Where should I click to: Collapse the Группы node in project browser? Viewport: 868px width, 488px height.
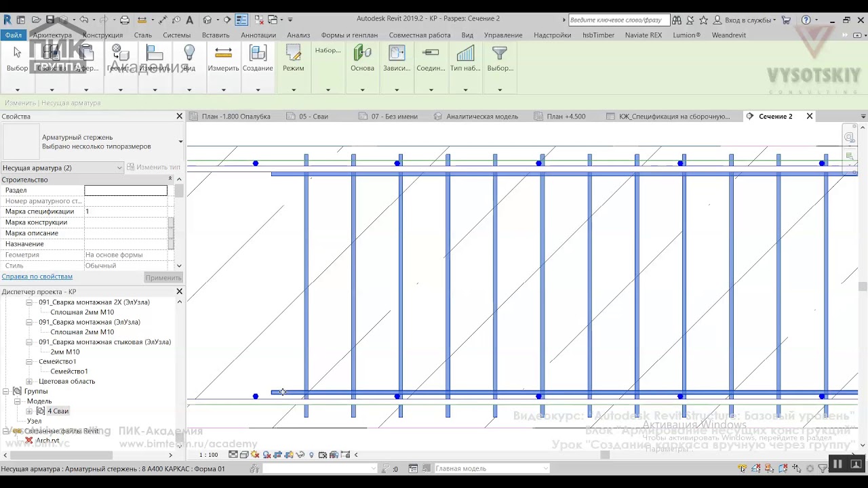[6, 391]
